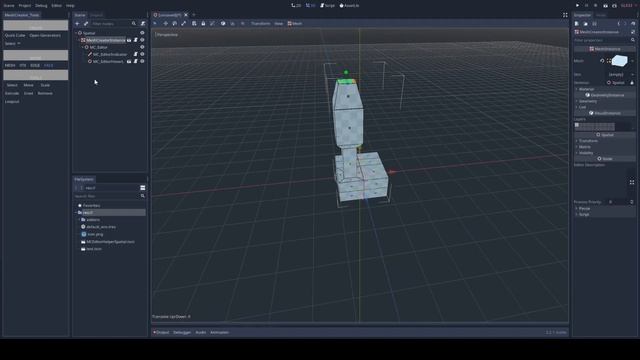Click the attach script icon in Scene dock

[143, 24]
